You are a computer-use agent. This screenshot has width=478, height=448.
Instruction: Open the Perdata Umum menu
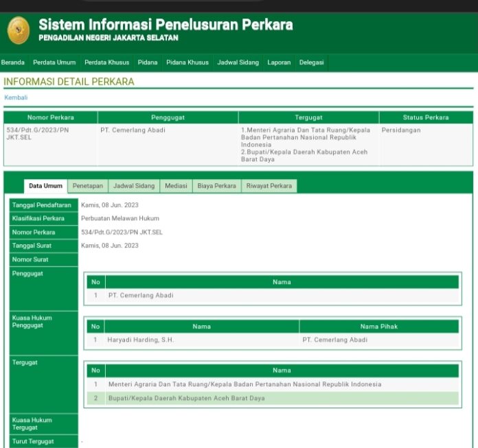coord(54,62)
